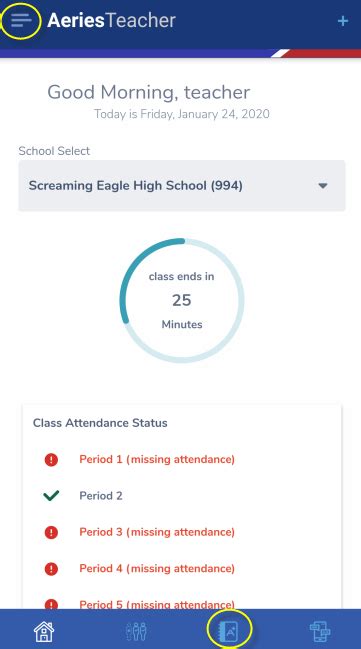
Task: Open Period 2 attendance entry
Action: 101,496
